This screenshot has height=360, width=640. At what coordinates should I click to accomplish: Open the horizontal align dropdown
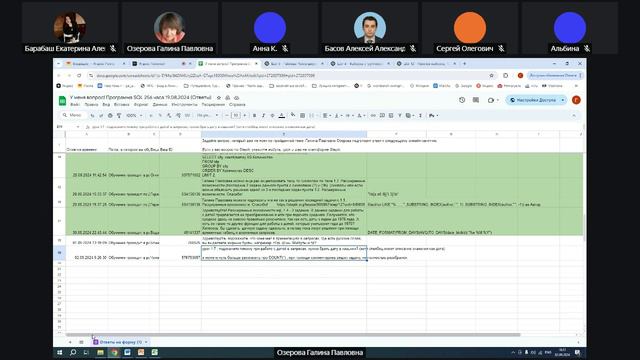(327, 116)
